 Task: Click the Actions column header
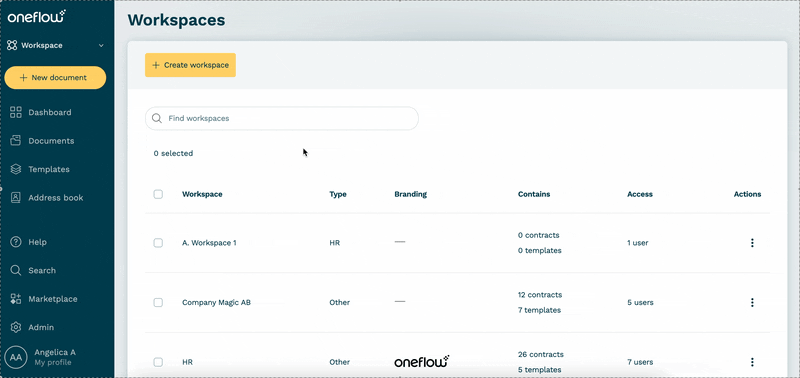coord(747,194)
